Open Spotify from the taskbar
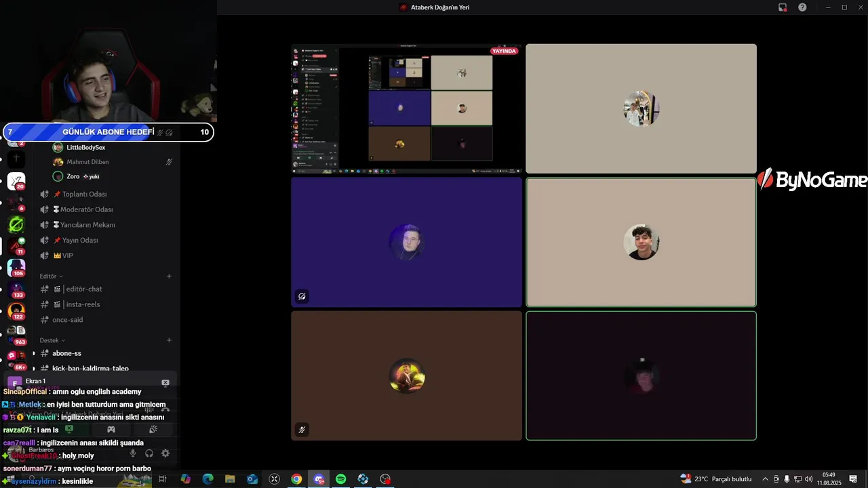 click(x=340, y=479)
